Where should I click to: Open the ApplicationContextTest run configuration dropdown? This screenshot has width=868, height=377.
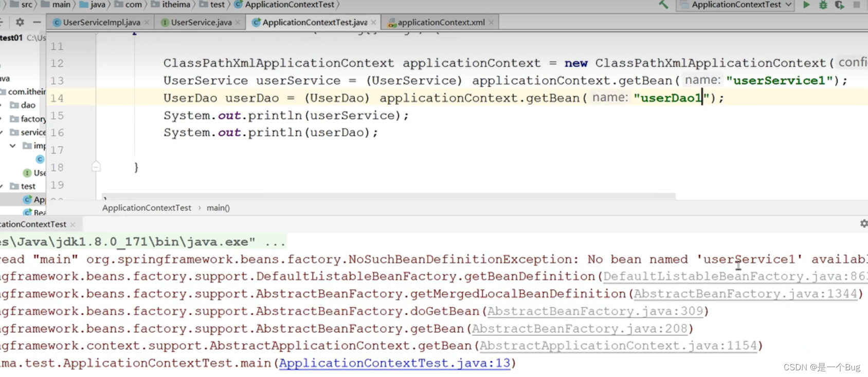(736, 5)
